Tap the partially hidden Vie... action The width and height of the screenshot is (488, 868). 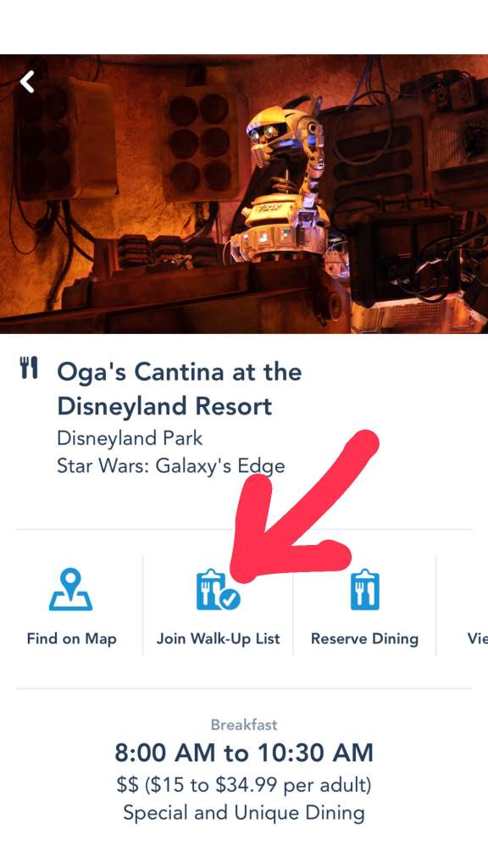coord(477,639)
